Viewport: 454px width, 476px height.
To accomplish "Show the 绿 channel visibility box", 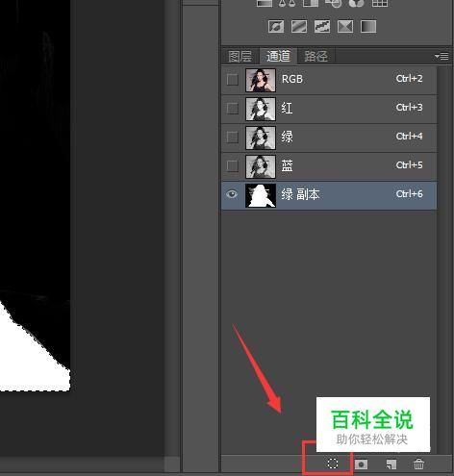I will pos(233,138).
